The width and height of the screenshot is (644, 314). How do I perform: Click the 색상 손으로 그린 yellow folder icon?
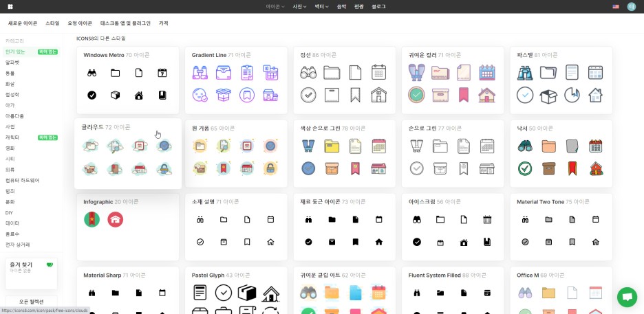[332, 146]
